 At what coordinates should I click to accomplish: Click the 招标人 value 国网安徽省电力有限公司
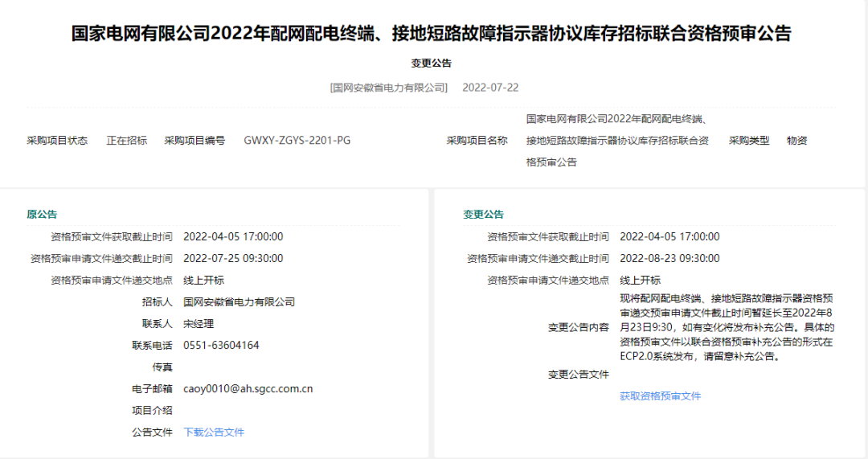tap(239, 301)
